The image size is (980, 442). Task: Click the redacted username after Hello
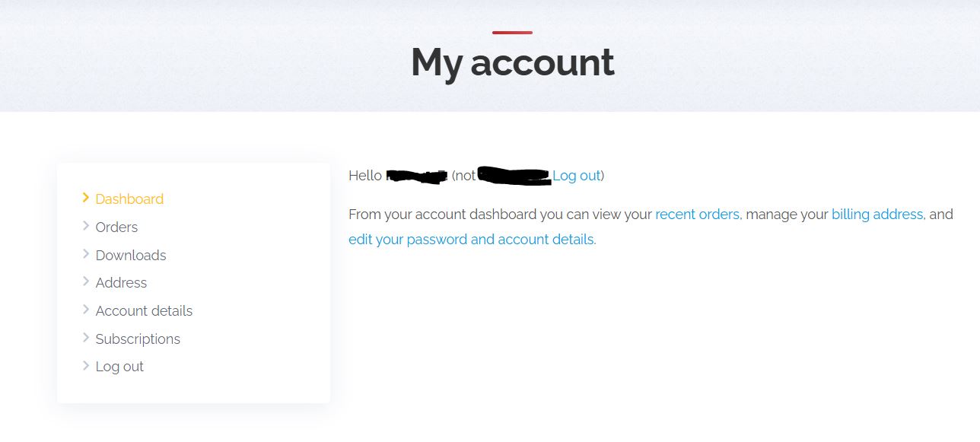click(x=416, y=176)
